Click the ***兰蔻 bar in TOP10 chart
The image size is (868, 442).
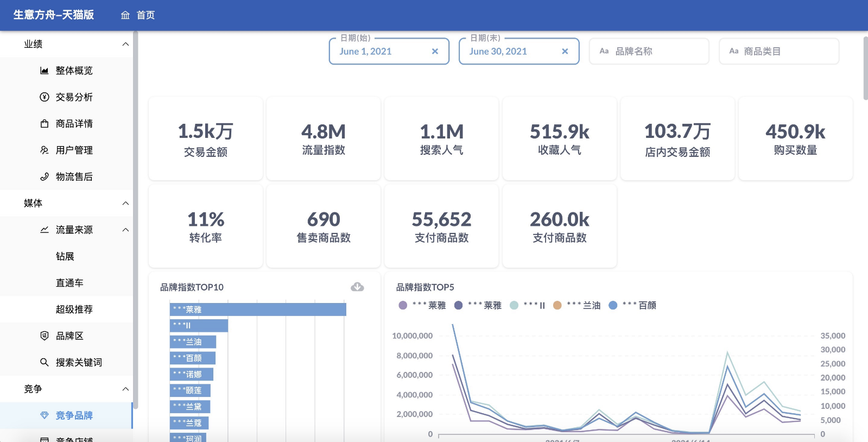point(189,423)
